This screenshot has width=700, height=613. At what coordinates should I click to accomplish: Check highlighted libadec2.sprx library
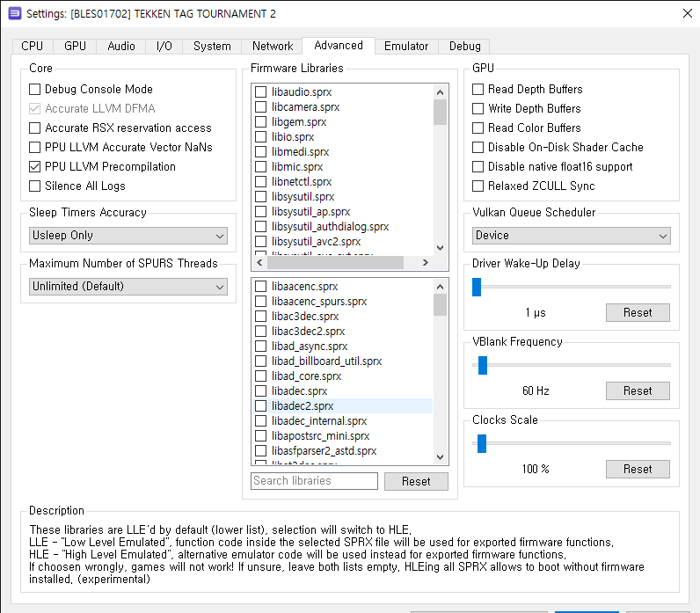[260, 405]
